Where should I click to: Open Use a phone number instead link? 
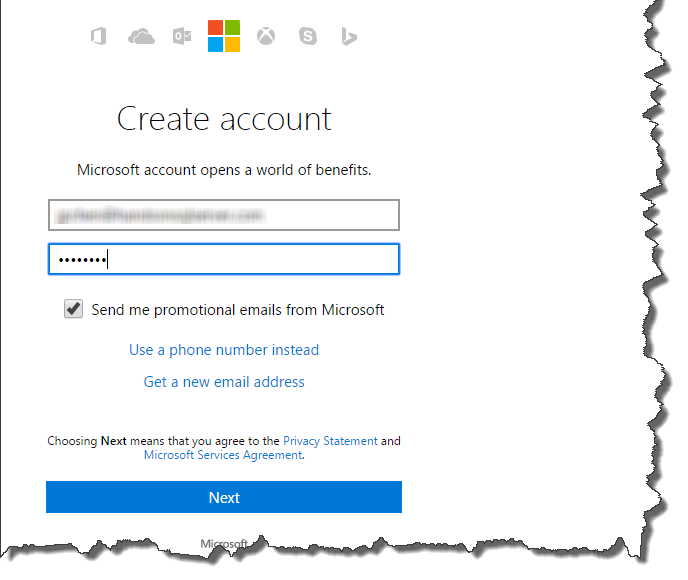pyautogui.click(x=224, y=350)
